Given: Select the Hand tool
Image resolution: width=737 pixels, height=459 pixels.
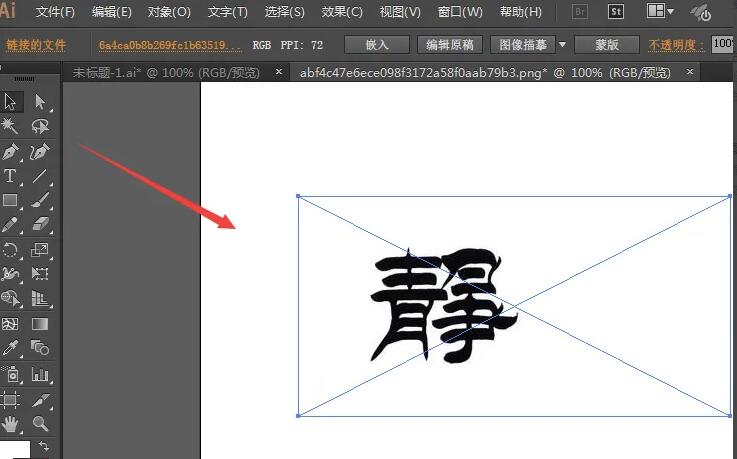Looking at the screenshot, I should [10, 424].
